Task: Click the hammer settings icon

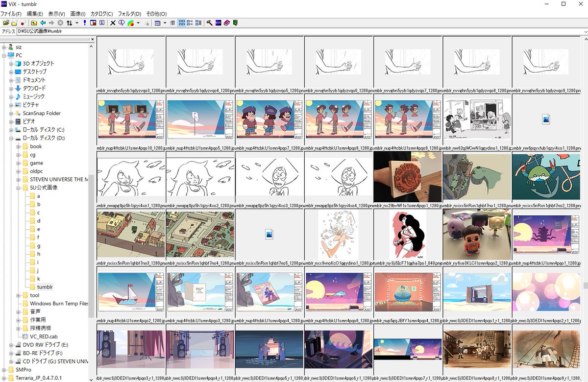Action: [x=209, y=23]
